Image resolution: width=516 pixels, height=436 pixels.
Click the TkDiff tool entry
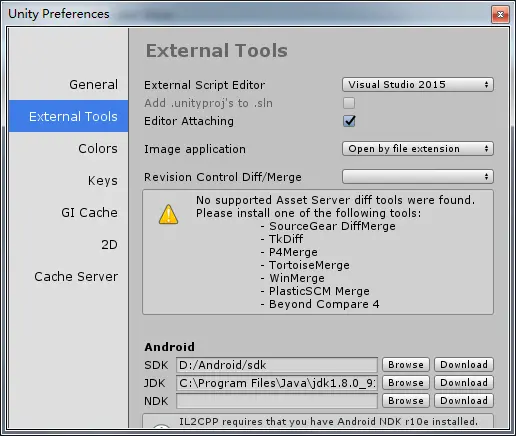286,239
